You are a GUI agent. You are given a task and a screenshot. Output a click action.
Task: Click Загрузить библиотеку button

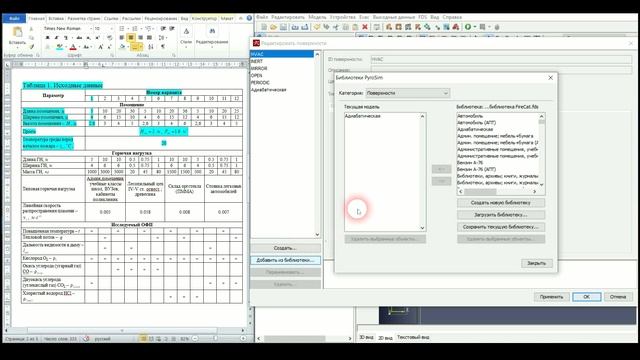tap(501, 215)
